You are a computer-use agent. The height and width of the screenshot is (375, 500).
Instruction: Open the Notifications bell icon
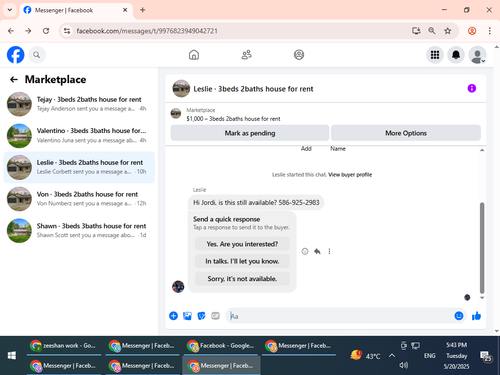[456, 55]
